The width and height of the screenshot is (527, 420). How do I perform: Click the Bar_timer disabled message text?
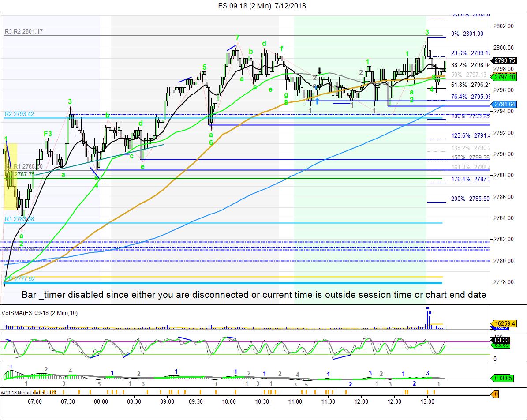[254, 295]
